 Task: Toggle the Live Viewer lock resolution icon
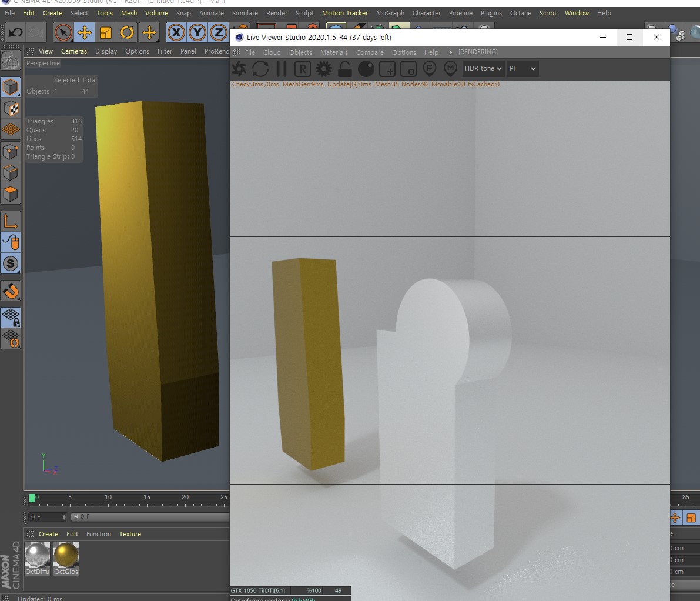(344, 69)
